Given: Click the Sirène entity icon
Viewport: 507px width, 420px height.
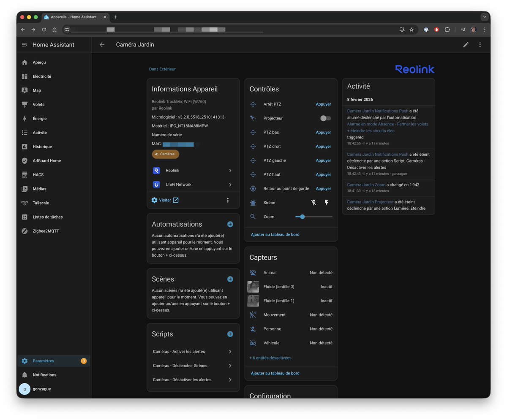Looking at the screenshot, I should [253, 203].
